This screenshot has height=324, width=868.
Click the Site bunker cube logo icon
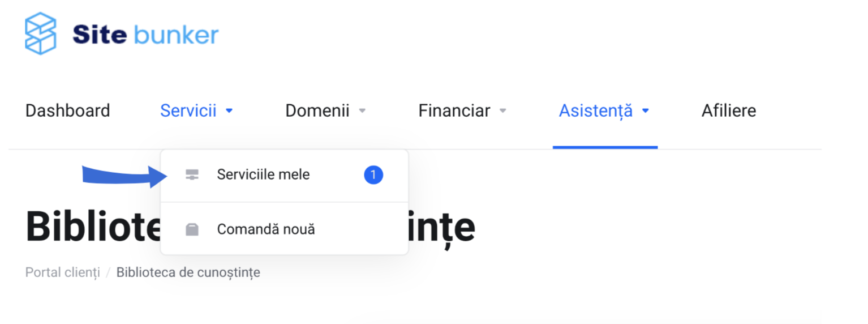click(41, 34)
